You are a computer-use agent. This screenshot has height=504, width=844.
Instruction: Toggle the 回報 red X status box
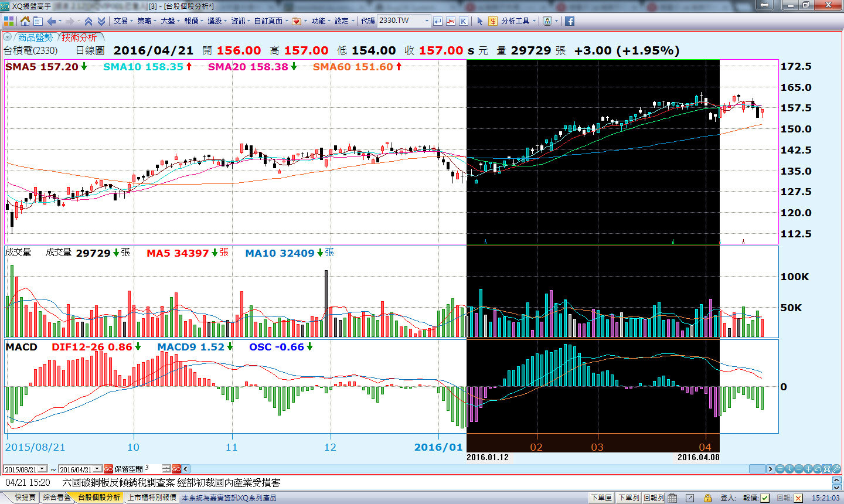[798, 498]
